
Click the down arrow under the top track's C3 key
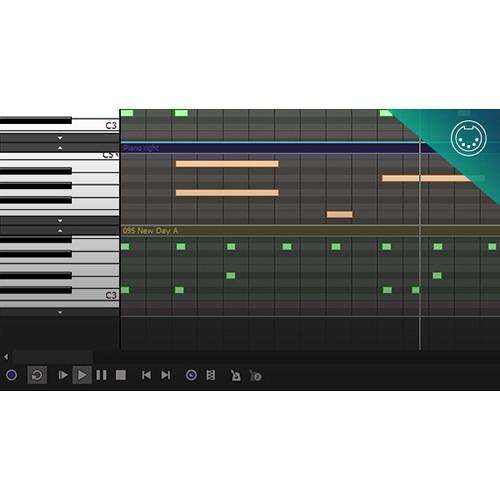[60, 138]
